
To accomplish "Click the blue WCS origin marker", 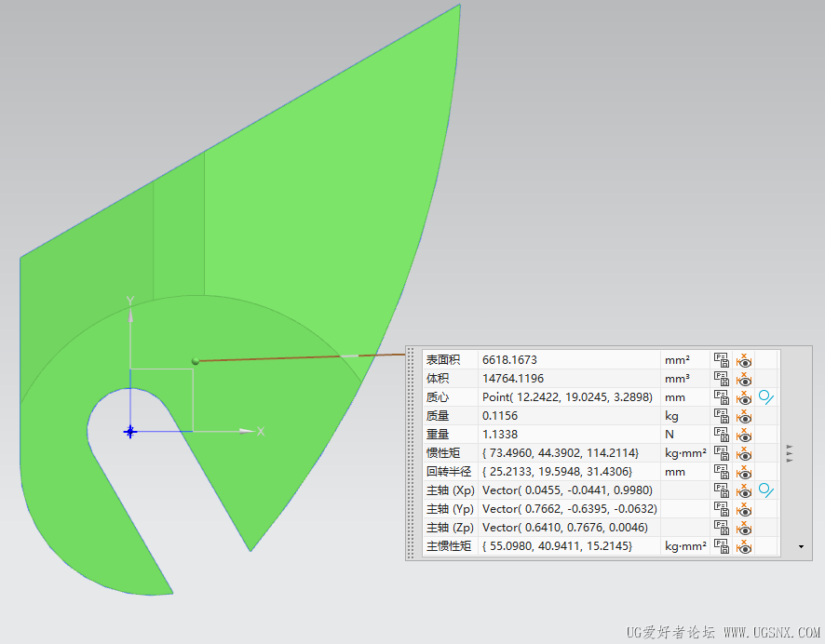I will click(x=130, y=432).
